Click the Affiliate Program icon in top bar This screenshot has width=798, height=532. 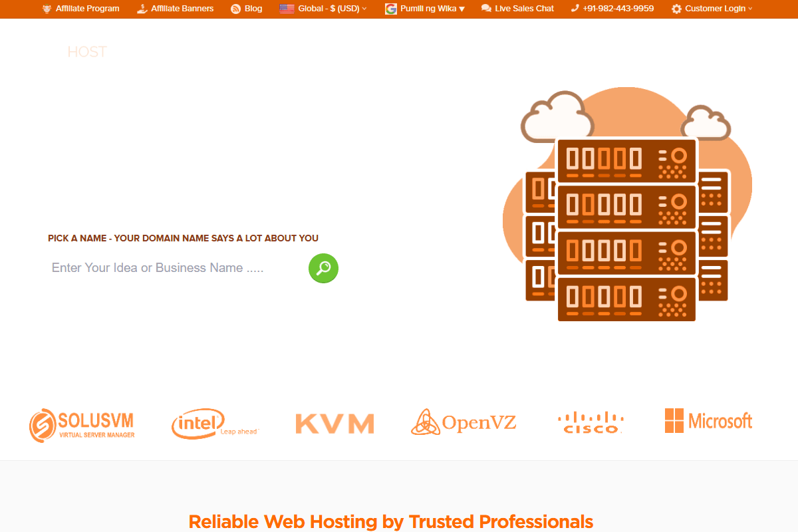pyautogui.click(x=47, y=9)
